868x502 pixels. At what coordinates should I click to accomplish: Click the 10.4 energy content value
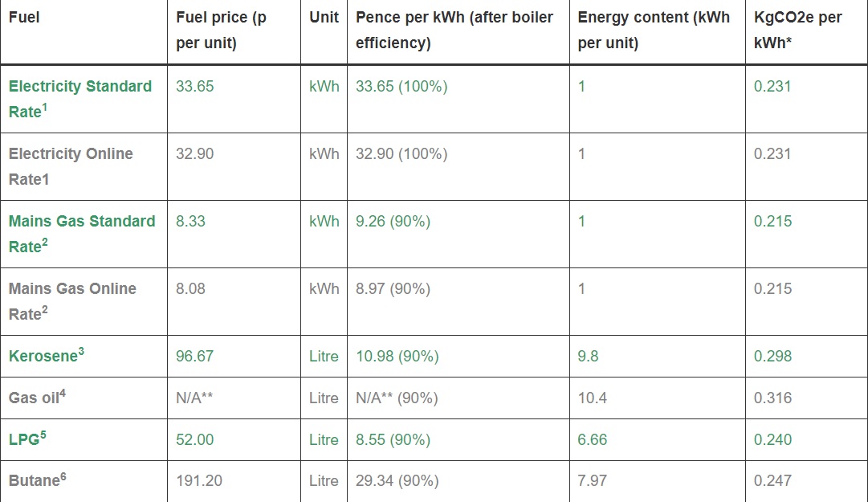pyautogui.click(x=592, y=398)
